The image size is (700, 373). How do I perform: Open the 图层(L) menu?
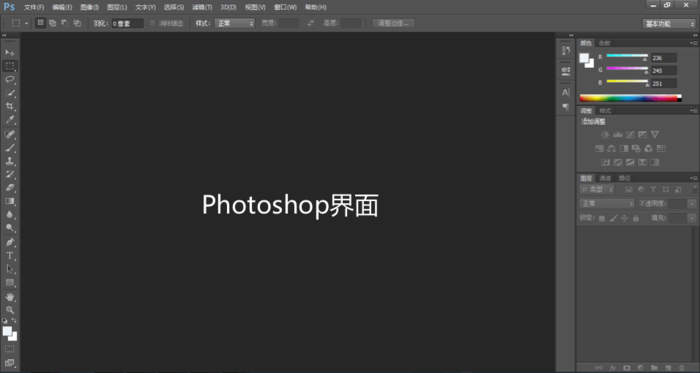(x=117, y=7)
